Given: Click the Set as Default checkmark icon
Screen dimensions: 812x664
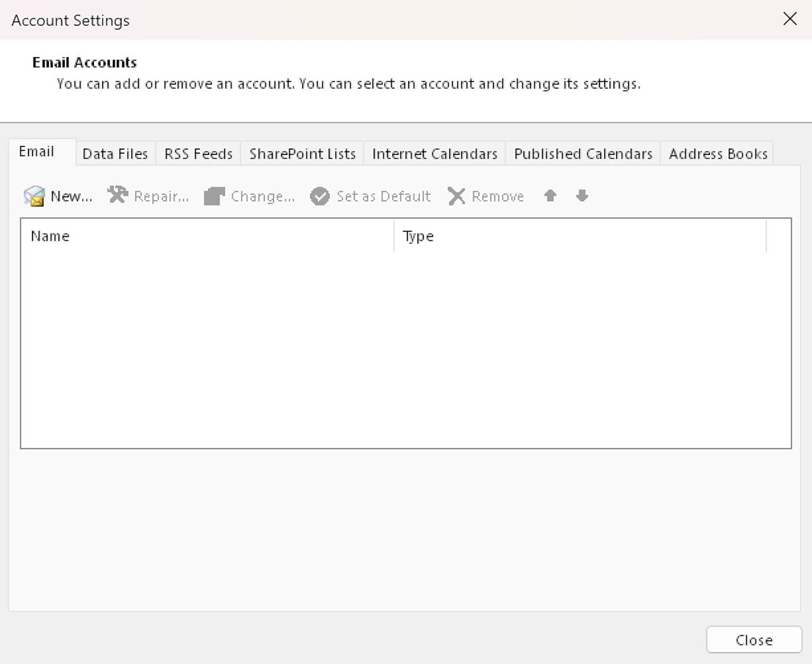Looking at the screenshot, I should (x=320, y=196).
